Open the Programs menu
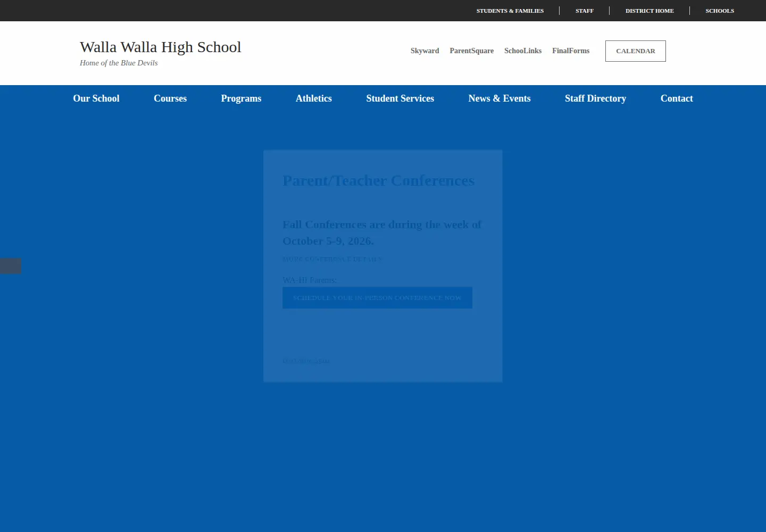 pyautogui.click(x=241, y=98)
